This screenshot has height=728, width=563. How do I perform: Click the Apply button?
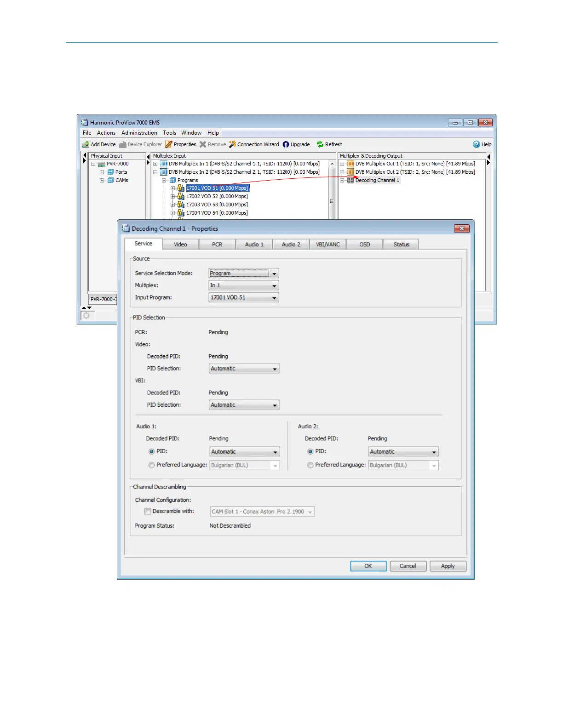(448, 566)
